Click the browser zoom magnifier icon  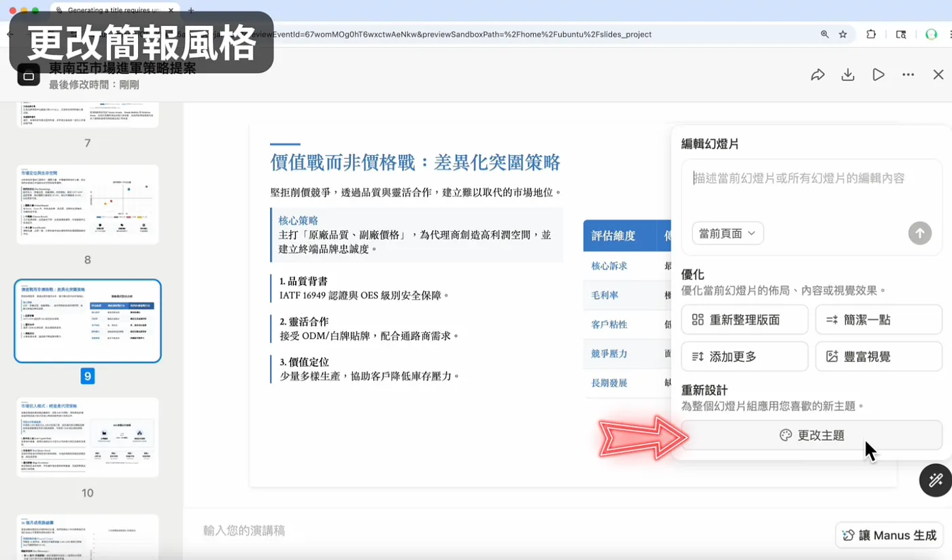click(825, 34)
